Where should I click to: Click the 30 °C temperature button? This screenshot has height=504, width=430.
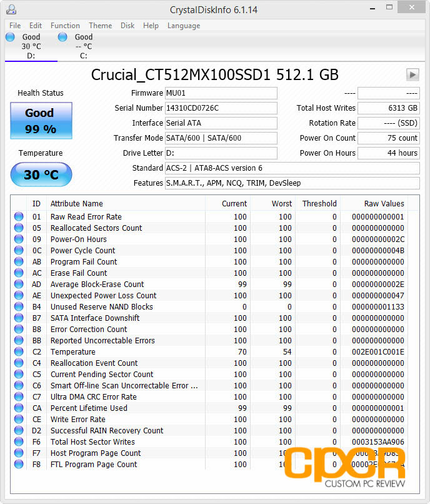click(x=41, y=174)
